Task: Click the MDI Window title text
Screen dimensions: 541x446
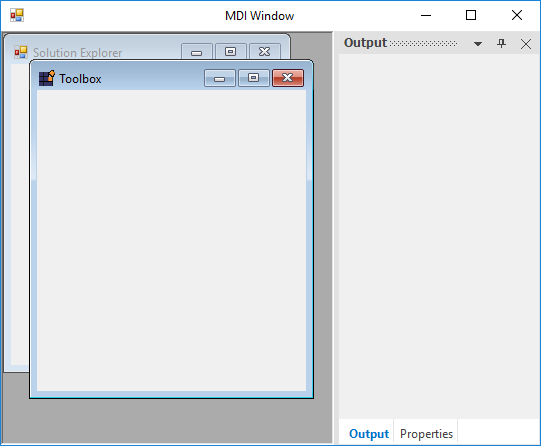Action: pyautogui.click(x=259, y=16)
